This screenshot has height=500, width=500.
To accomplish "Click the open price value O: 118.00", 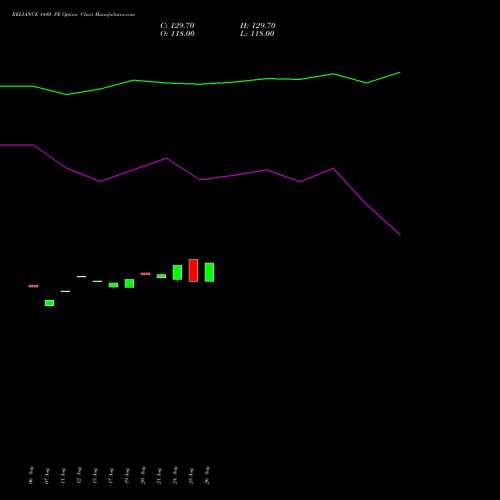I will click(x=177, y=34).
